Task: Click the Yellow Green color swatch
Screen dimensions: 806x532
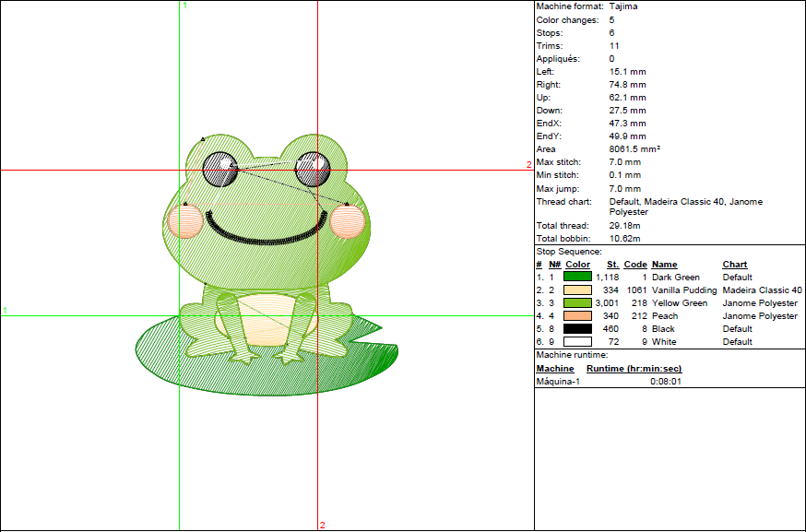Action: point(577,302)
